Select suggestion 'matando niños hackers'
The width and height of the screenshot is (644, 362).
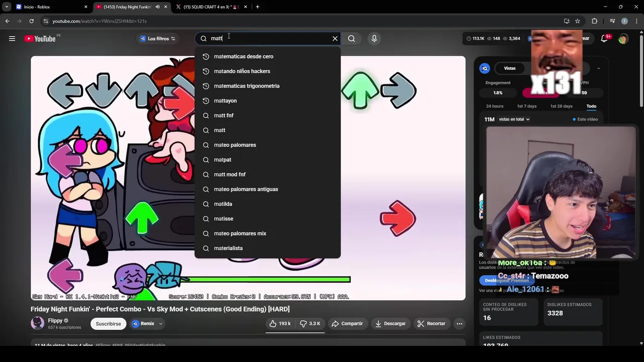268,71
